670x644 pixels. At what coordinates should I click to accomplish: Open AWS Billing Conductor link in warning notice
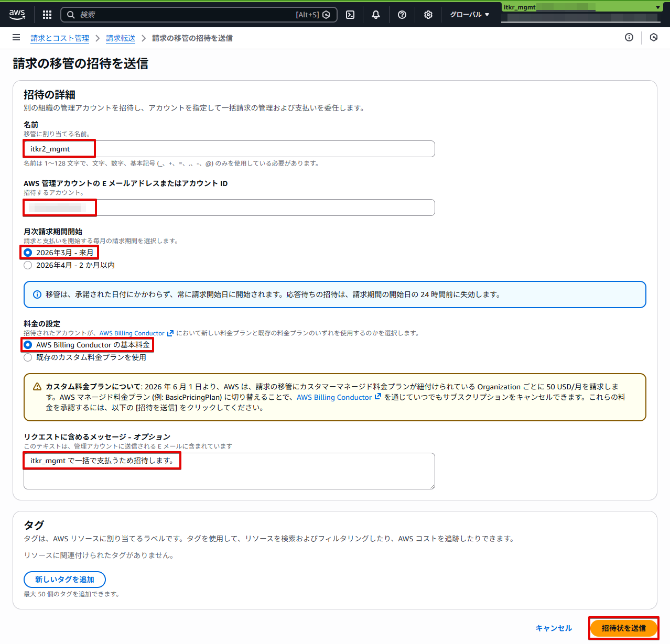[x=339, y=397]
